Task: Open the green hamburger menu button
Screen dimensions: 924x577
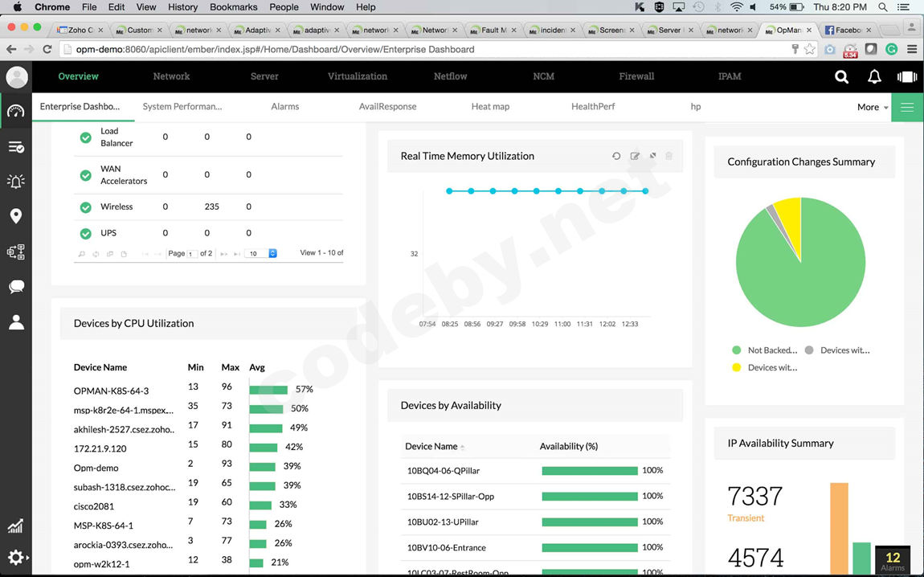Action: pos(907,107)
